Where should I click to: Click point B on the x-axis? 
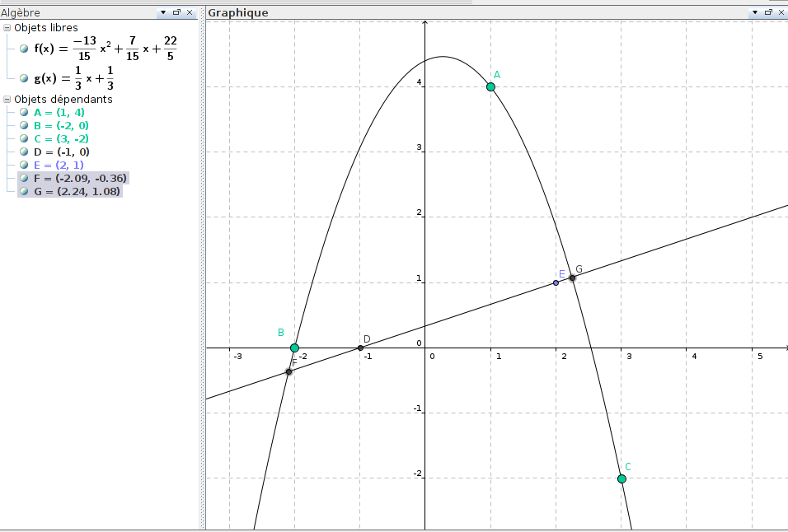[x=294, y=348]
